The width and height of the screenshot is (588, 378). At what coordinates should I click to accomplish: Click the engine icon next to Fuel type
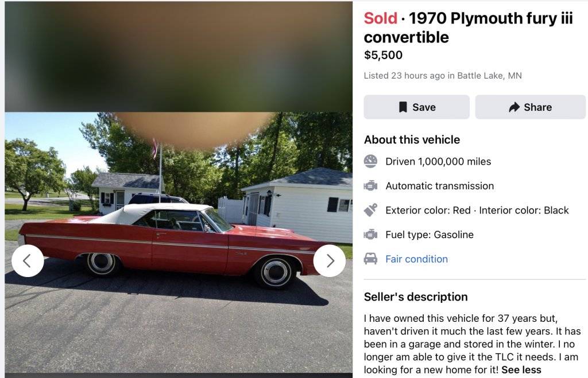pyautogui.click(x=371, y=234)
